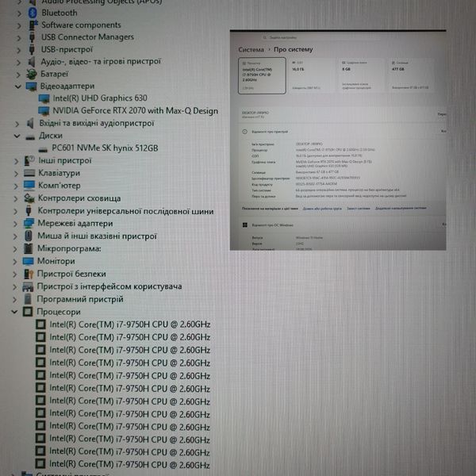This screenshot has width=476, height=476.
Task: Expand the Bluetooth node chevron
Action: [19, 13]
